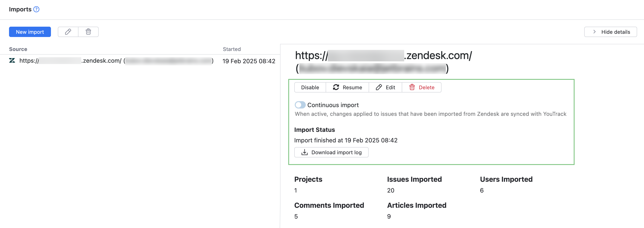
Task: Click the Resume refresh arrows icon
Action: (336, 87)
